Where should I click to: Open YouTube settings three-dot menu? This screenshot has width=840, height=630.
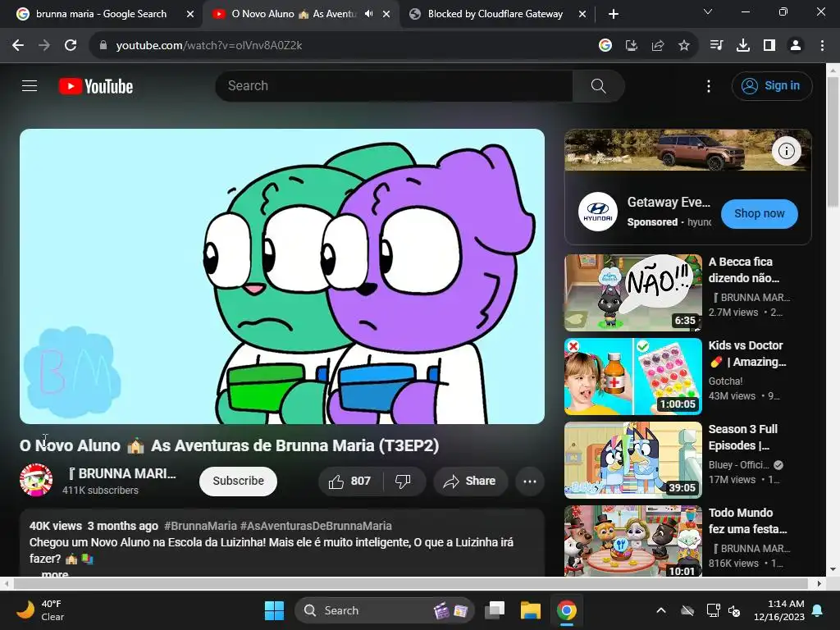[x=708, y=86]
